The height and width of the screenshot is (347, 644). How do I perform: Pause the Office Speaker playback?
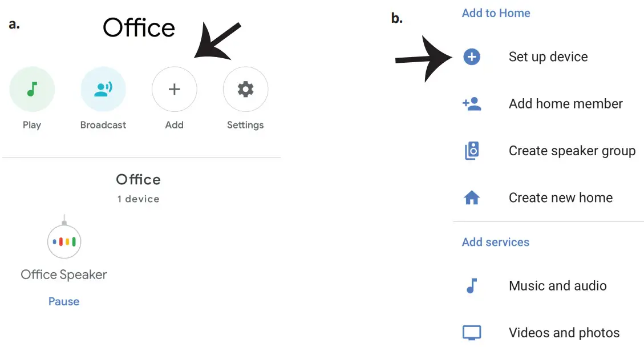64,301
